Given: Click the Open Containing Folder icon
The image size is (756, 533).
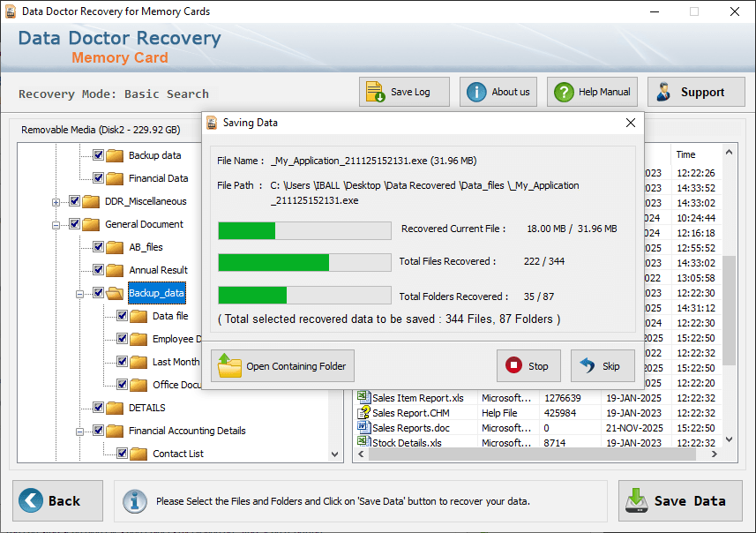Looking at the screenshot, I should coord(229,366).
